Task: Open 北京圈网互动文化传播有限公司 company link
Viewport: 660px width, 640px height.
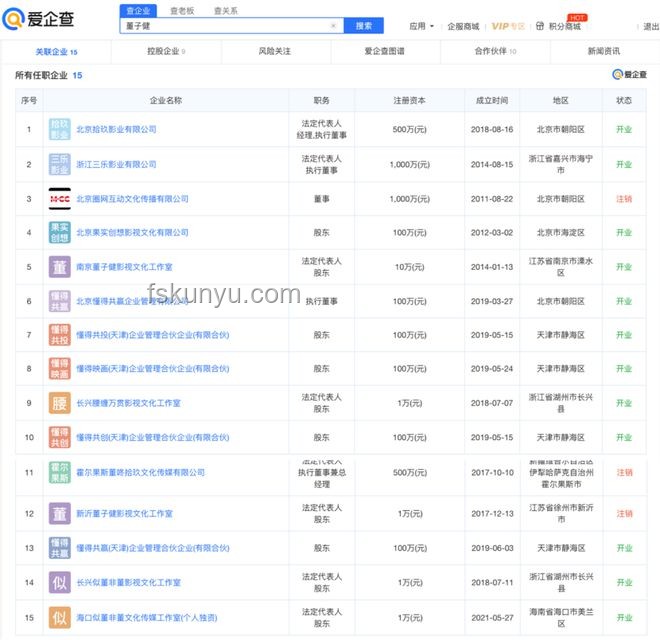Action: (132, 199)
